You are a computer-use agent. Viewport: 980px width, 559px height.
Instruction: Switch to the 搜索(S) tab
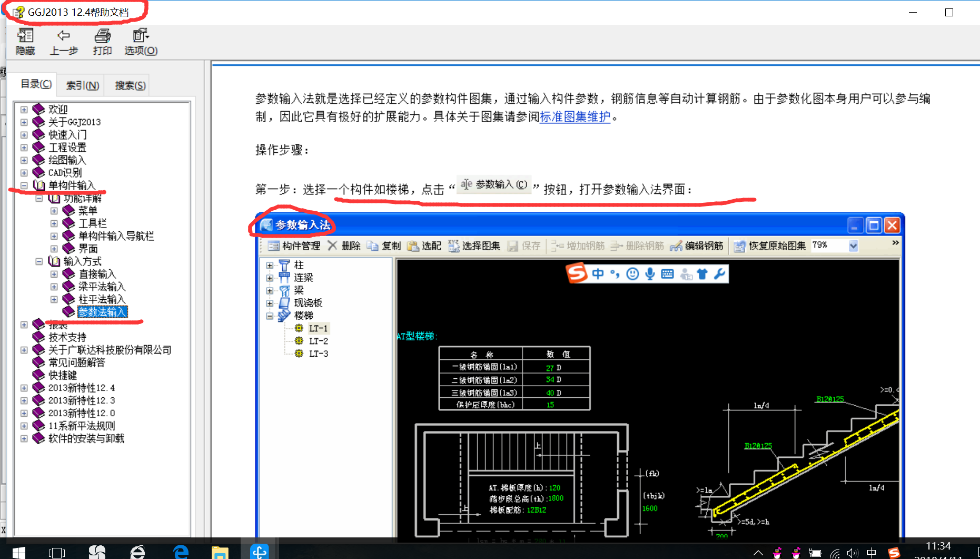(130, 85)
